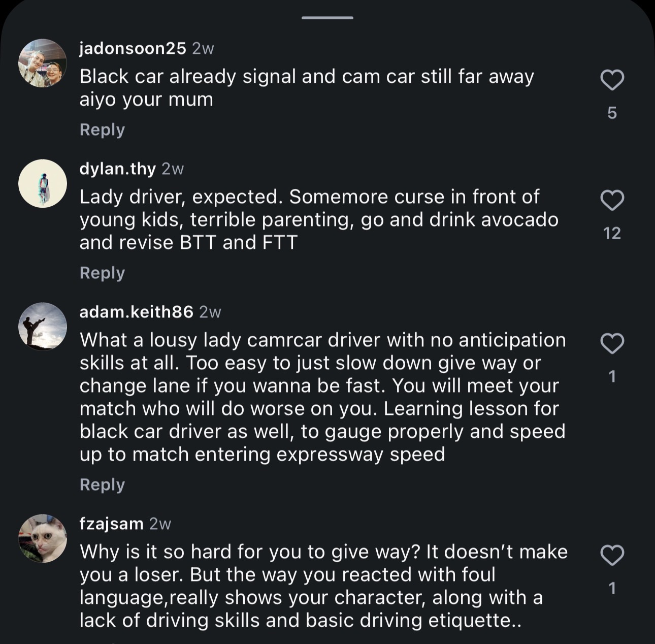Reply to jadonsoon25's comment
Viewport: 655px width, 644px height.
102,130
